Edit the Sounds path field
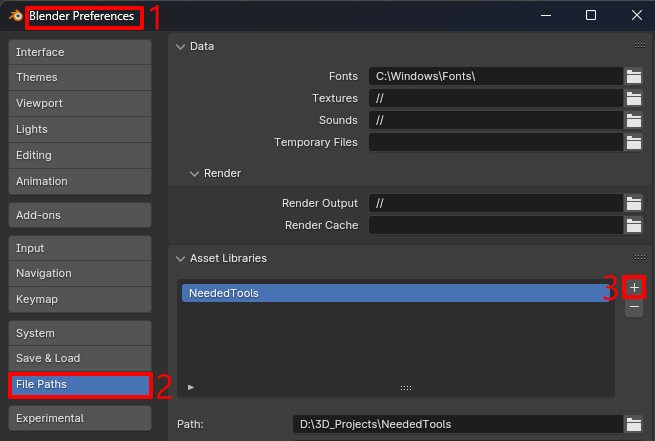655x441 pixels. pos(496,121)
